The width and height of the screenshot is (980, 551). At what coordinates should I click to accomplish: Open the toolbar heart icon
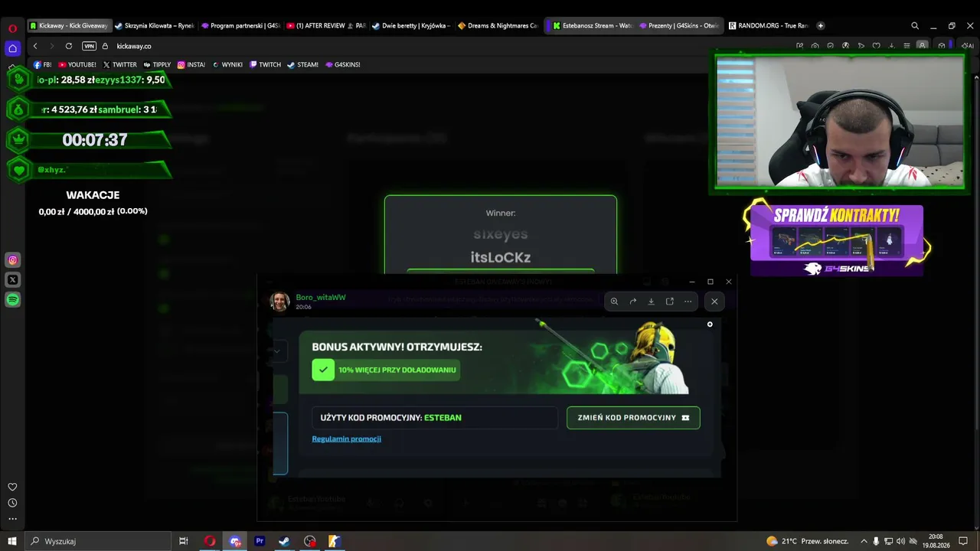[x=876, y=46]
